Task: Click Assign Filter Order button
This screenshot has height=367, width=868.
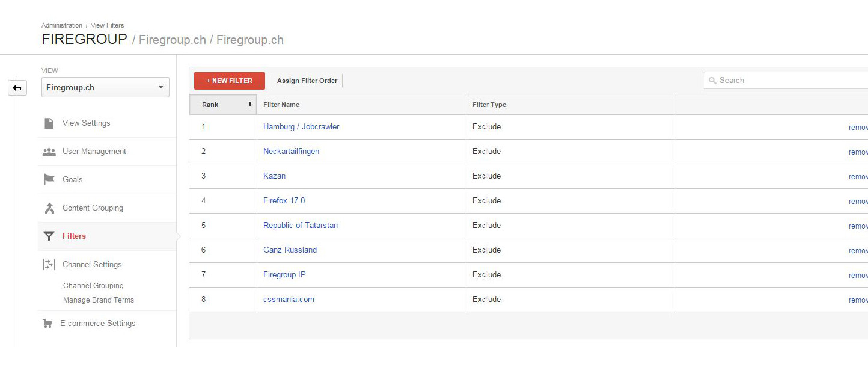Action: pos(307,81)
